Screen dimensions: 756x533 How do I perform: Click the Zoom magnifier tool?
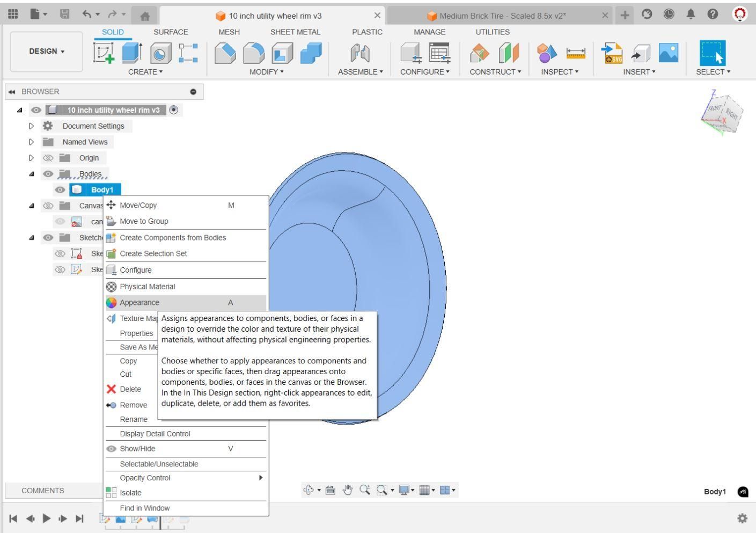[x=365, y=490]
